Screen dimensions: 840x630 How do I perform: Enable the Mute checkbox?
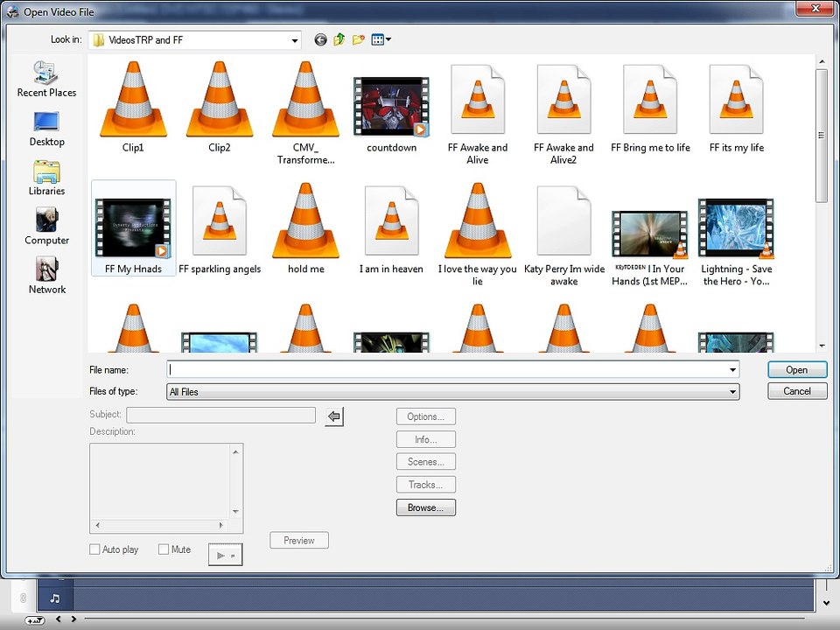pos(164,549)
